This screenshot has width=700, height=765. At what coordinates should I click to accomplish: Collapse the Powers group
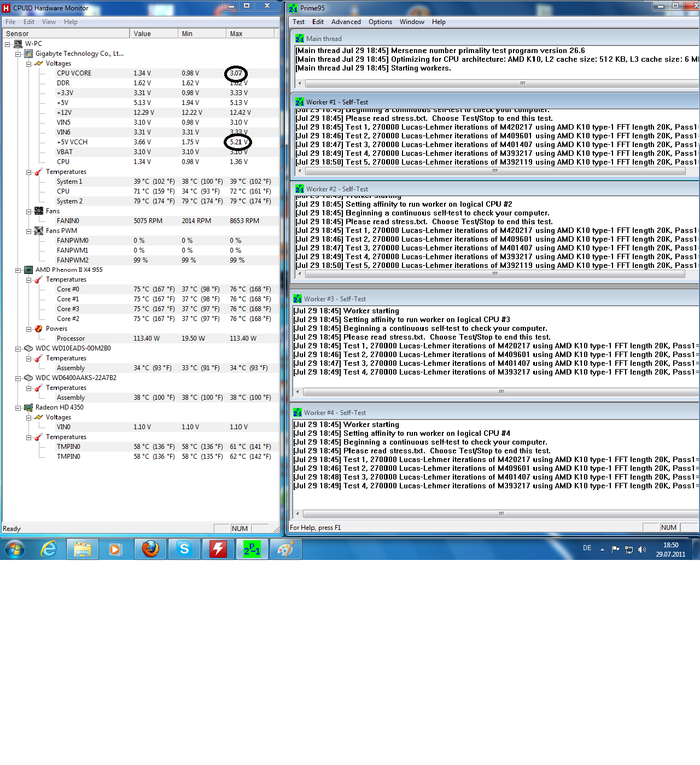pyautogui.click(x=28, y=329)
